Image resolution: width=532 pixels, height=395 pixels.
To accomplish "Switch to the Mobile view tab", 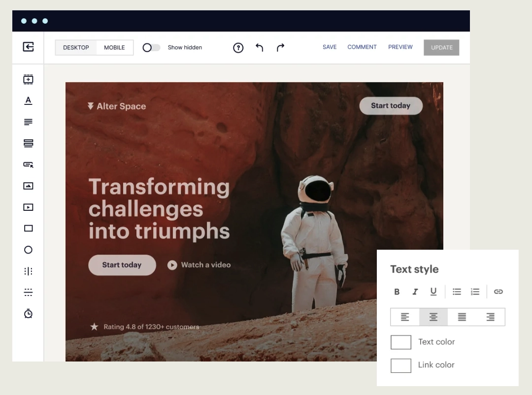I will coord(115,47).
